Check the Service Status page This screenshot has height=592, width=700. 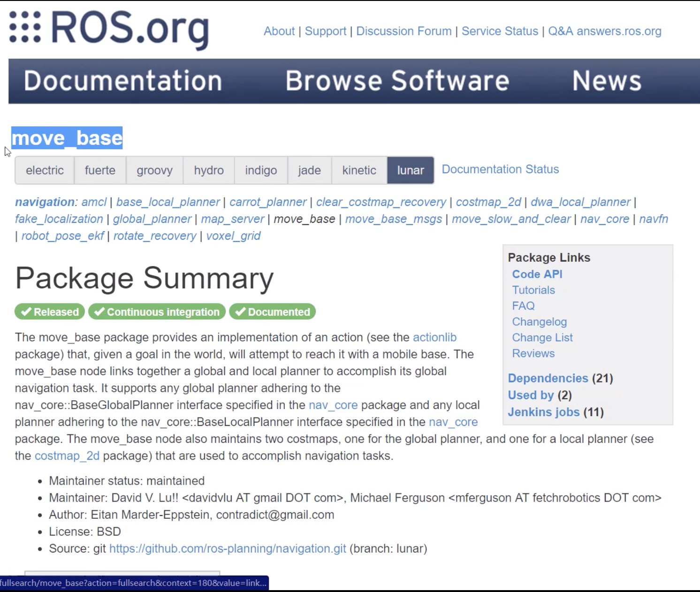click(x=500, y=31)
